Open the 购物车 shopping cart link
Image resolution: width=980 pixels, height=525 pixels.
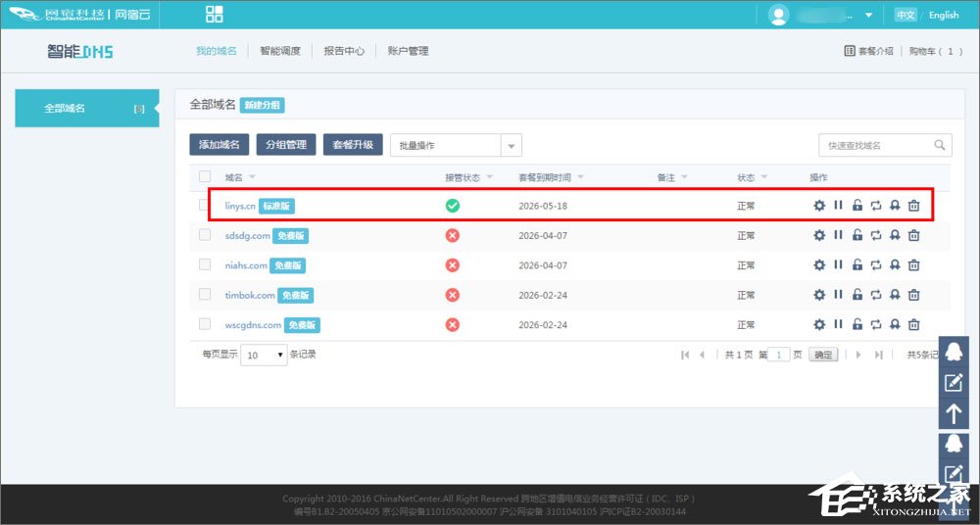pos(936,51)
